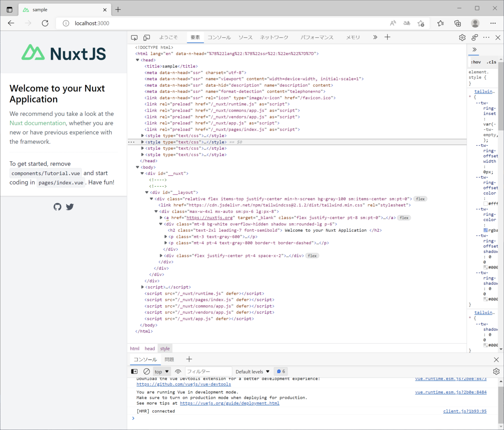Collapse the div id __layout node

coord(147,192)
